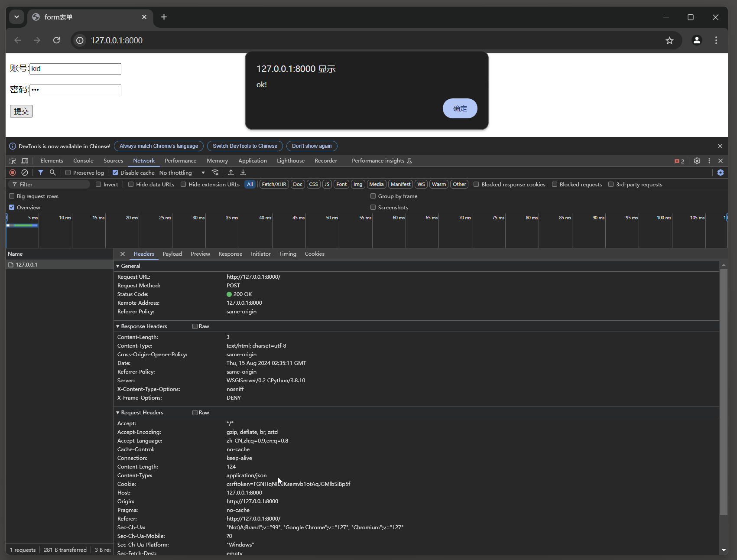Switch to the Elements panel

52,161
